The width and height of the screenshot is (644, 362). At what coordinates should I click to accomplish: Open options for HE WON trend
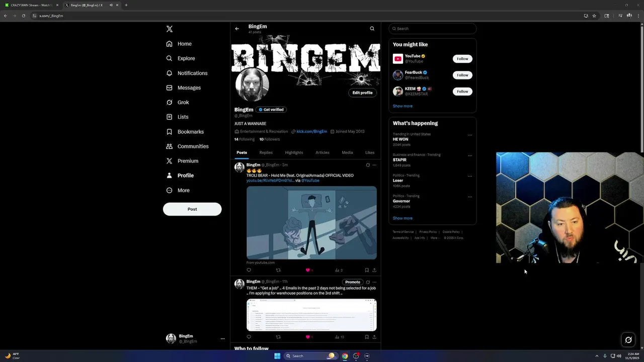(x=470, y=135)
